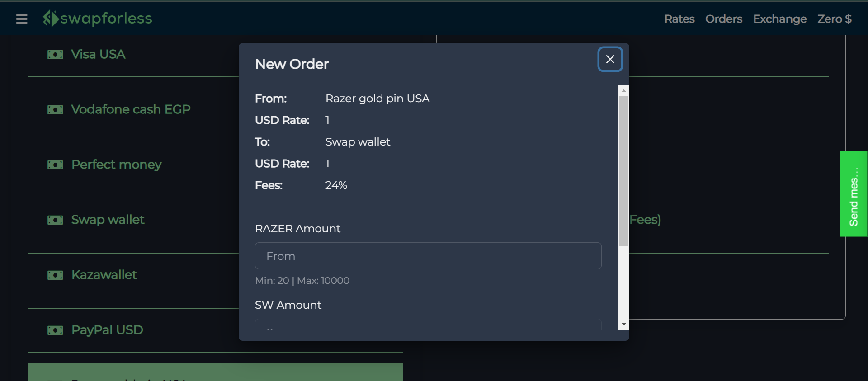Click the cash icon beside Swap wallet
This screenshot has height=381, width=868.
55,220
